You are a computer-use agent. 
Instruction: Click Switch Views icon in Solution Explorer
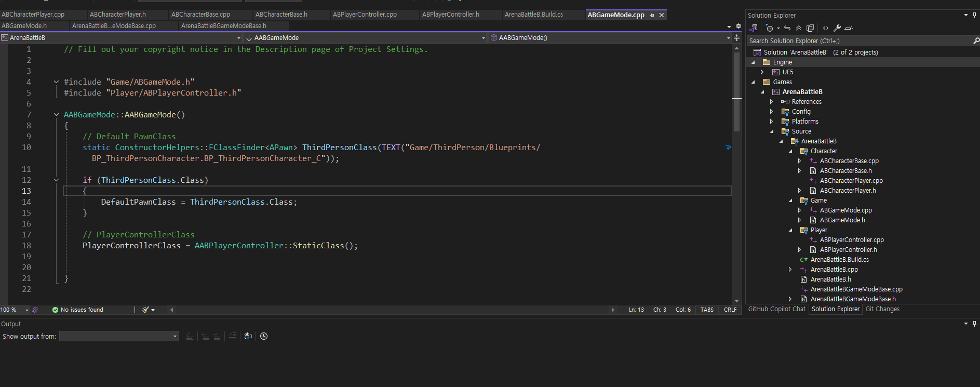[x=754, y=28]
